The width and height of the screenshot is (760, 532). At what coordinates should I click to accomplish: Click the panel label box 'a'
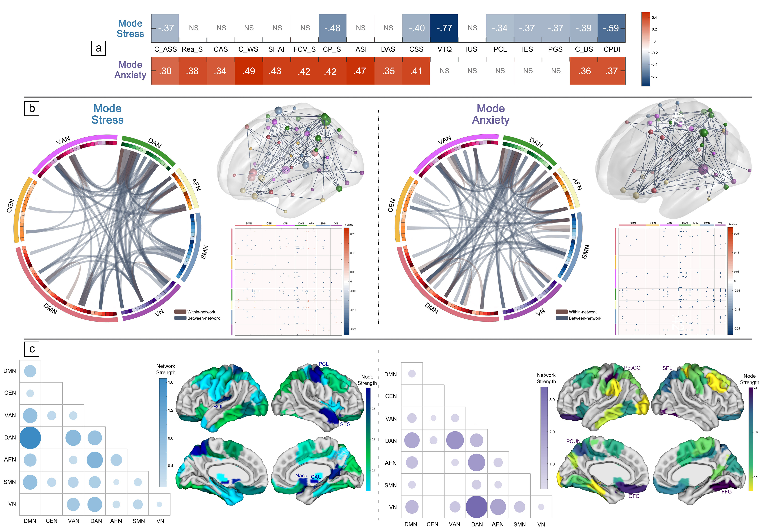pyautogui.click(x=98, y=48)
